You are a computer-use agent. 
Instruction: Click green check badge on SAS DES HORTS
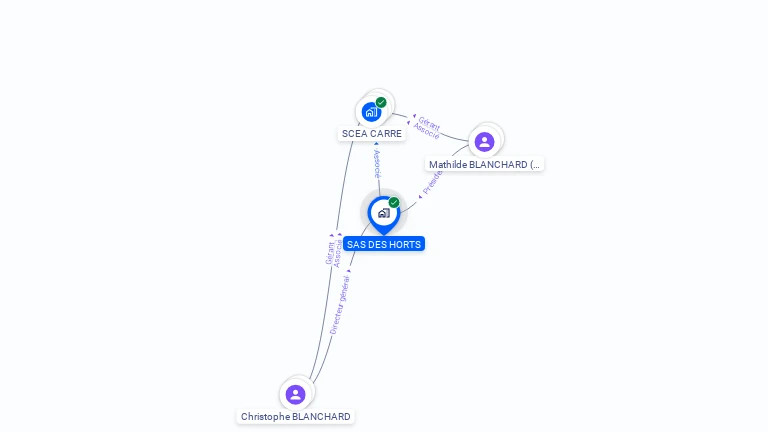tap(394, 202)
